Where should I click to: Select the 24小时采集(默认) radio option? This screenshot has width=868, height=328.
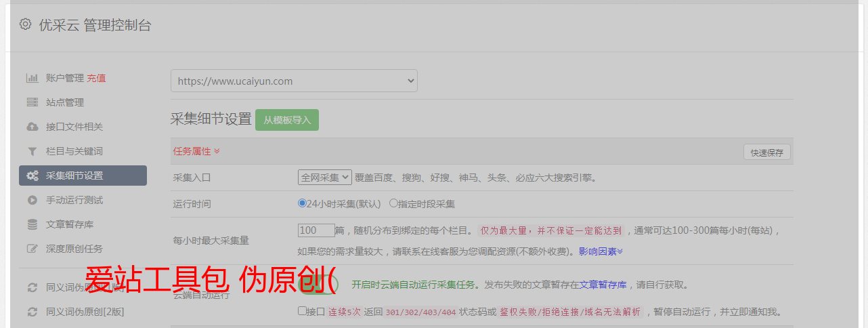(x=302, y=203)
